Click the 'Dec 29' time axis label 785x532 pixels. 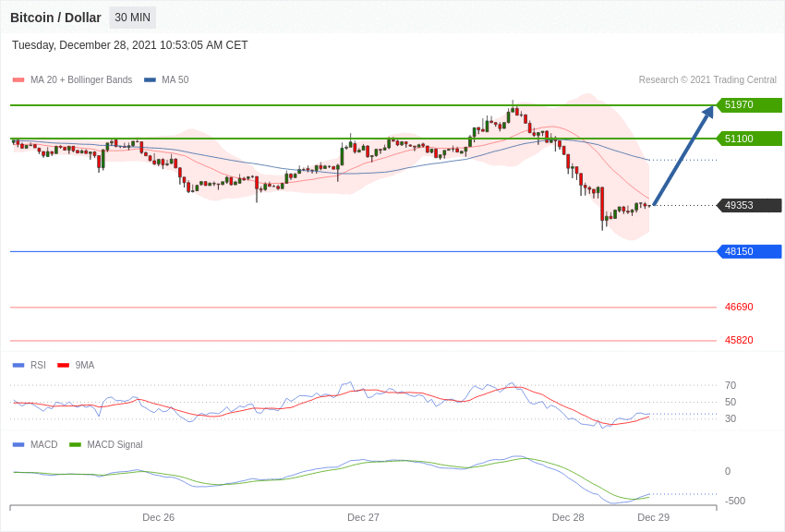tap(653, 517)
